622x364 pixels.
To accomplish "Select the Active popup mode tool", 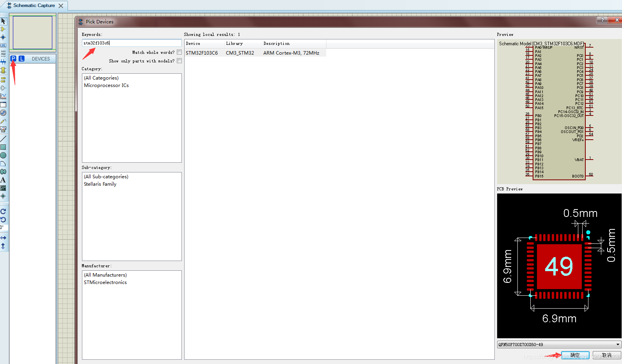I will (x=3, y=105).
